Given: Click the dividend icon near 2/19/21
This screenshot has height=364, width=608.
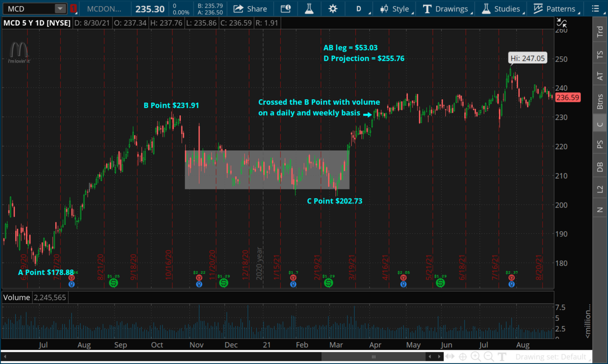Looking at the screenshot, I should tap(328, 284).
